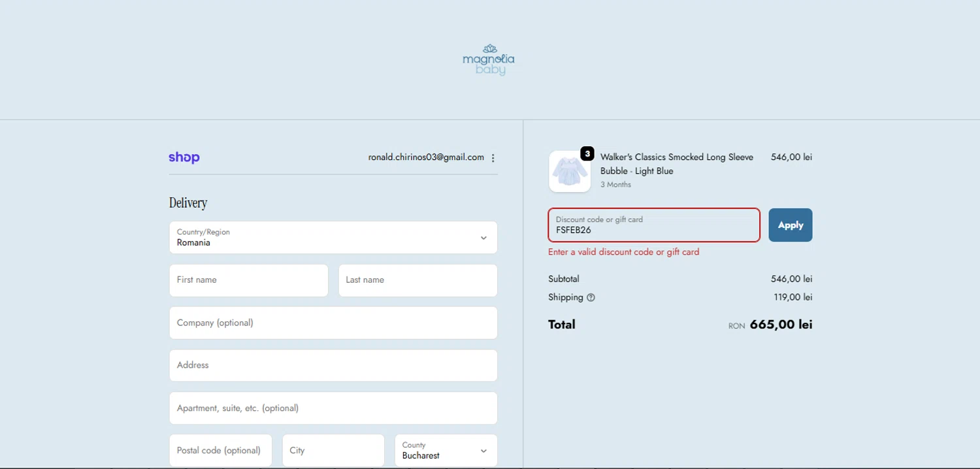Click the Total amount 665,00 lei
Screen dimensions: 980x469
tap(781, 325)
